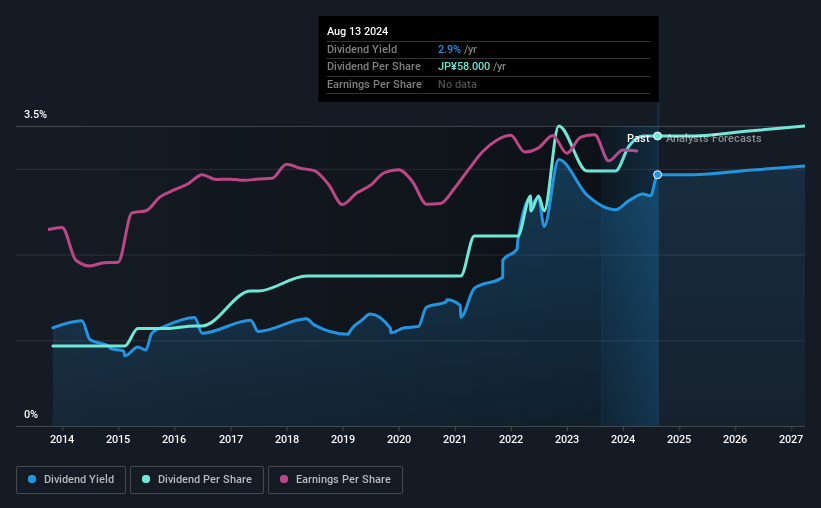Toggle the Dividend Yield legend button
Image resolution: width=821 pixels, height=508 pixels.
tap(71, 480)
